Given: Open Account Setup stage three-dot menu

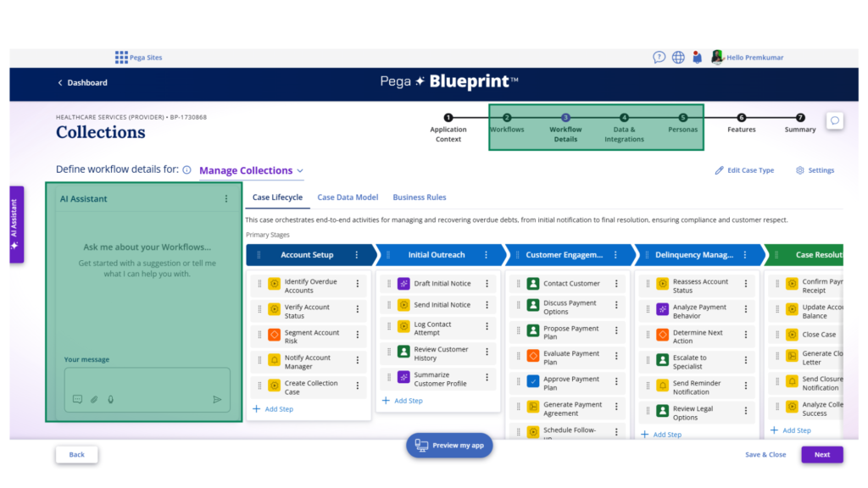Looking at the screenshot, I should (356, 255).
